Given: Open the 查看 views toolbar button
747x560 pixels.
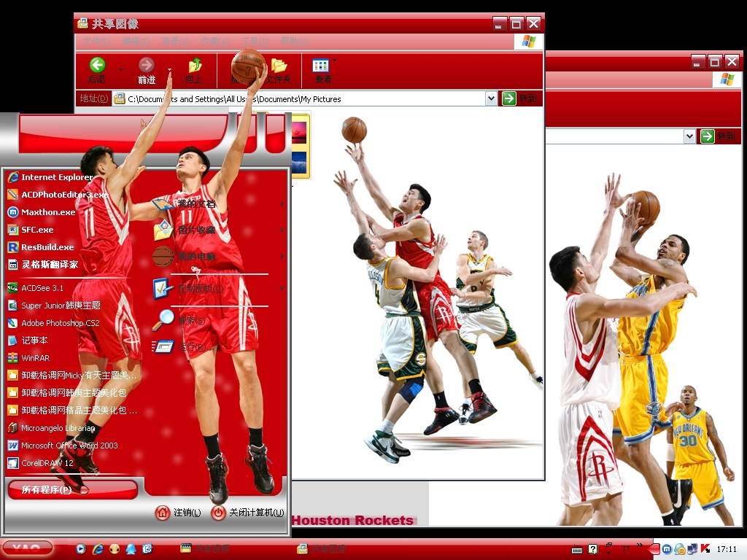Looking at the screenshot, I should [322, 71].
